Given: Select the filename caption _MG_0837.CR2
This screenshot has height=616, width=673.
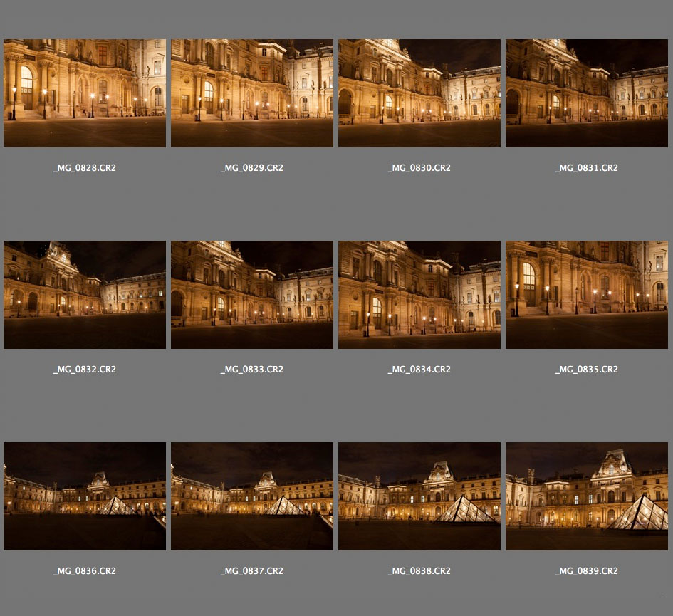Looking at the screenshot, I should tap(252, 571).
